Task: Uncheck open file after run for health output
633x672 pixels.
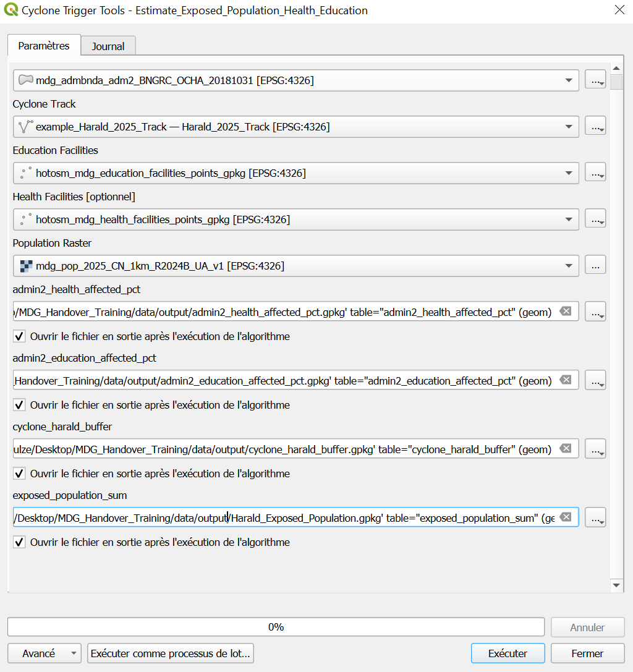Action: tap(19, 336)
